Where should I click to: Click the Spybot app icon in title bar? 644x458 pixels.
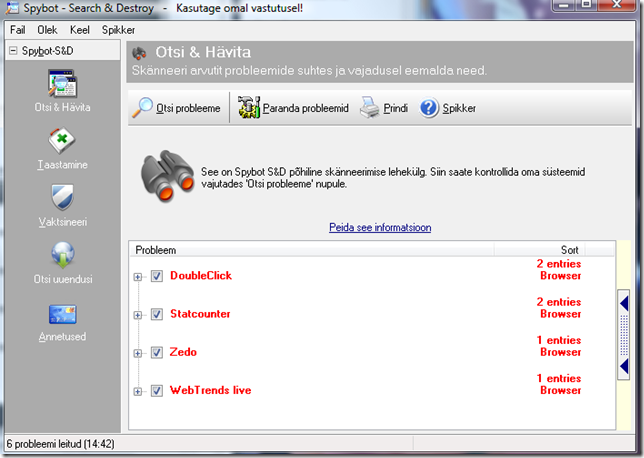tap(12, 8)
